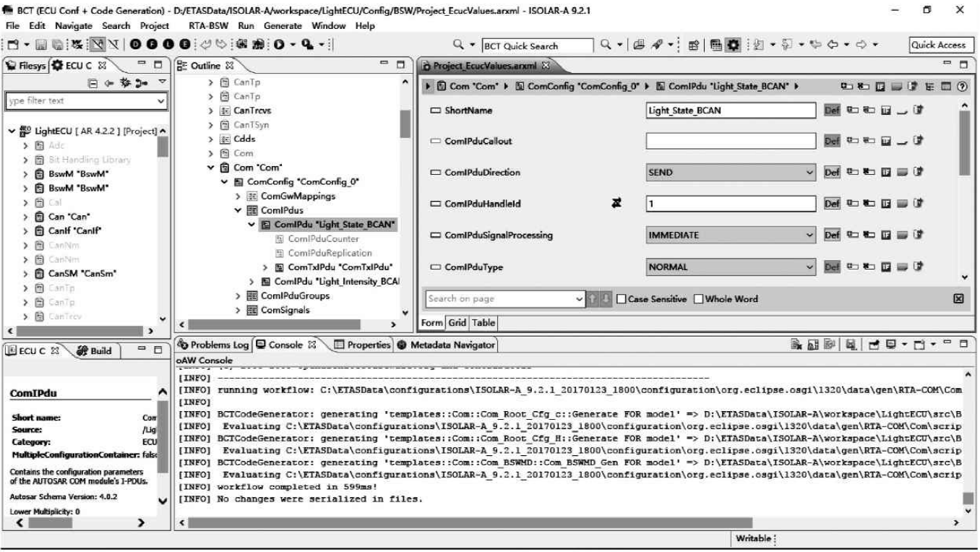Click the table perspective icon beside gear

tap(716, 45)
